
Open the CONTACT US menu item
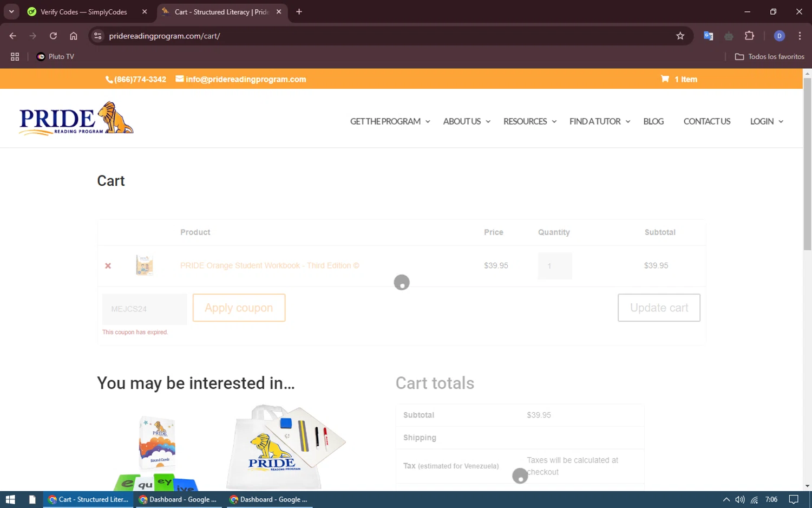[707, 121]
